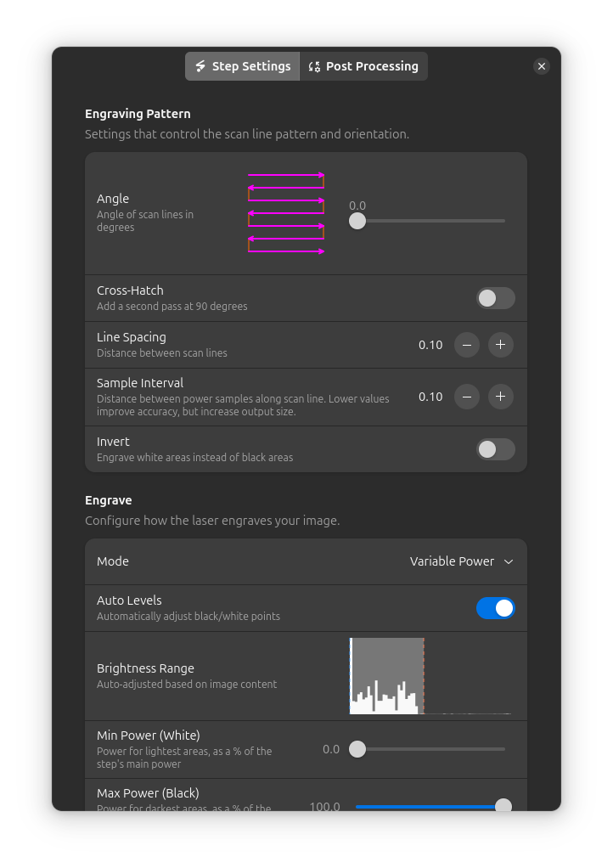Switch to the Step Settings tab
613x868 pixels.
[x=242, y=65]
